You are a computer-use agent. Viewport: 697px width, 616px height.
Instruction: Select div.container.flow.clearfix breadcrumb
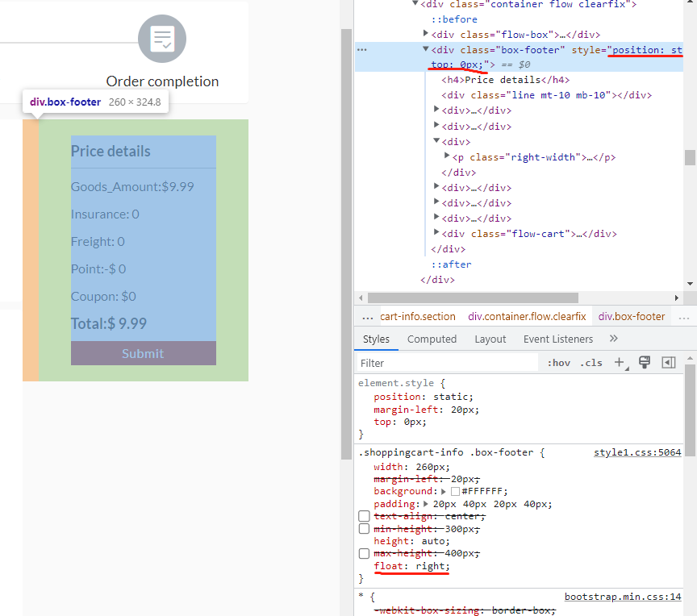coord(527,317)
